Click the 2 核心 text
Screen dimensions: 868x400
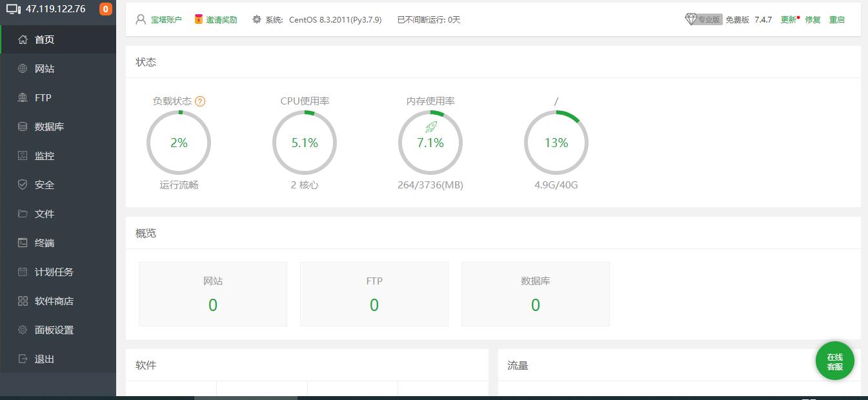[305, 185]
